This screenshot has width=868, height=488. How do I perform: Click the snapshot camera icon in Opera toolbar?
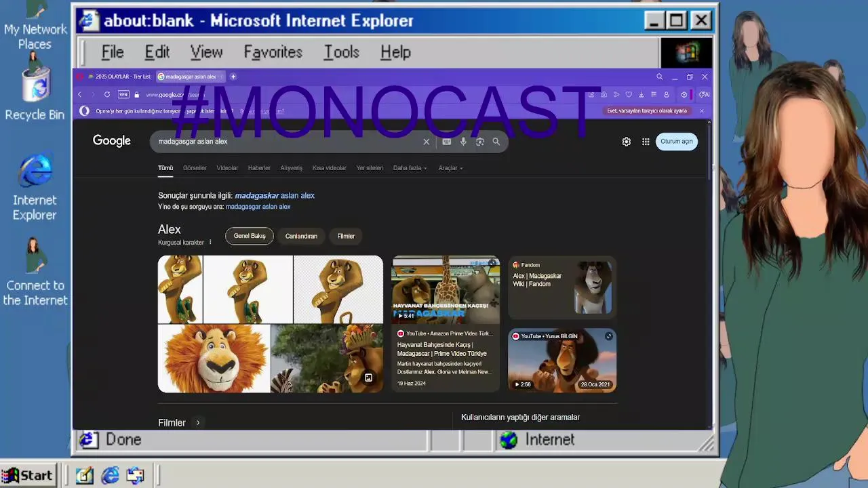pyautogui.click(x=604, y=95)
